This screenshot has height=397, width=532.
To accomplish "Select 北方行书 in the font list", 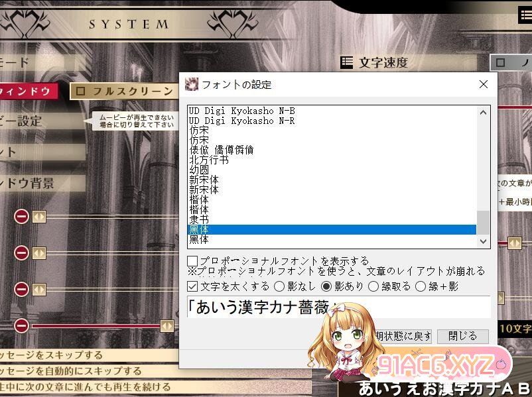I will [x=209, y=160].
